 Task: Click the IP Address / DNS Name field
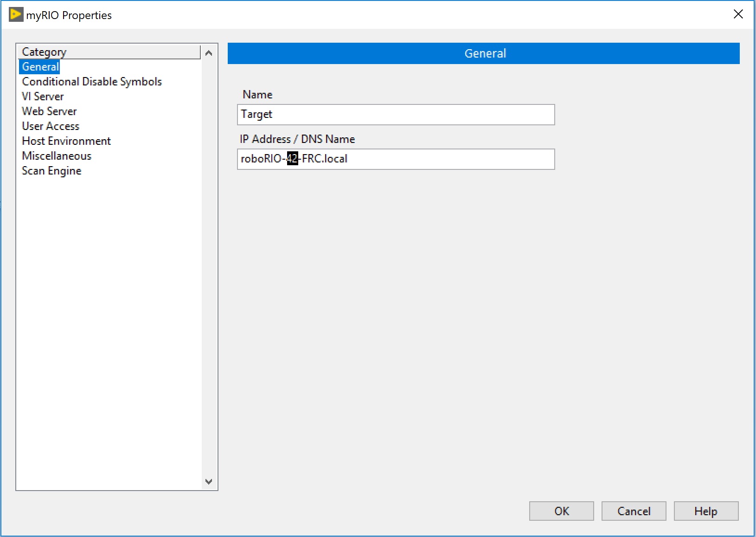click(x=396, y=159)
